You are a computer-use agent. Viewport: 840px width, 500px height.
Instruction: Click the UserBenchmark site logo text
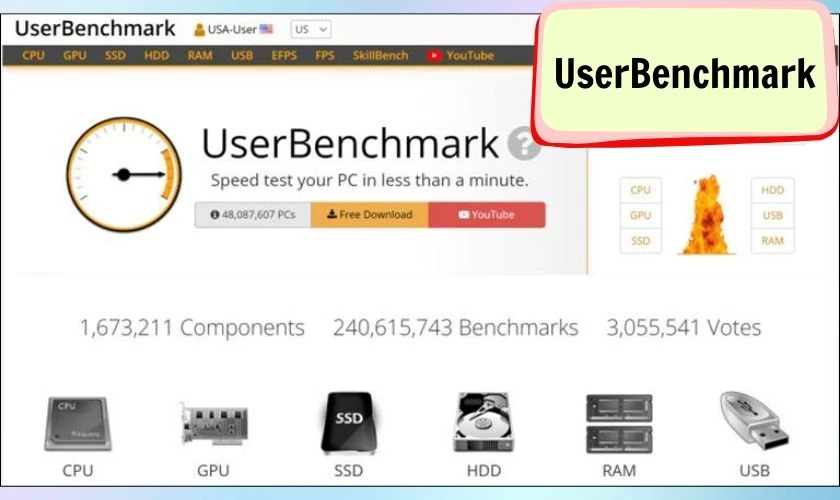pyautogui.click(x=95, y=28)
